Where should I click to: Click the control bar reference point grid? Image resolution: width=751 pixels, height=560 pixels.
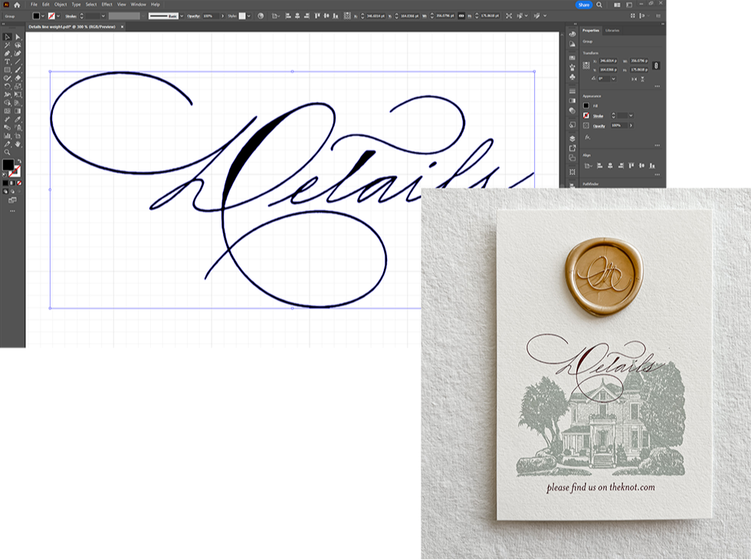tap(347, 16)
